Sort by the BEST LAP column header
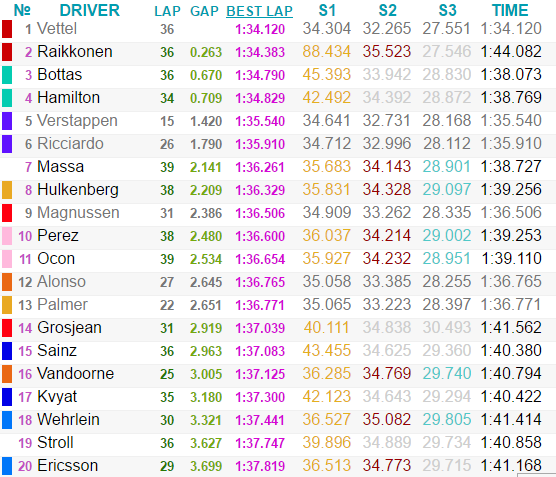Screen dimensions: 556x477 (x=260, y=11)
